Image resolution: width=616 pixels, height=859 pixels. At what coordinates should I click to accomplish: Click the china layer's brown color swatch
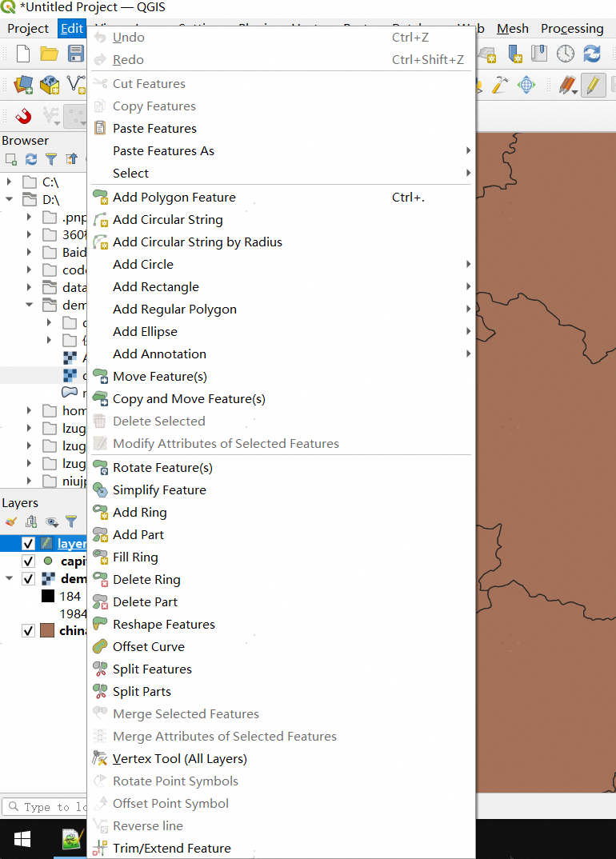coord(48,631)
